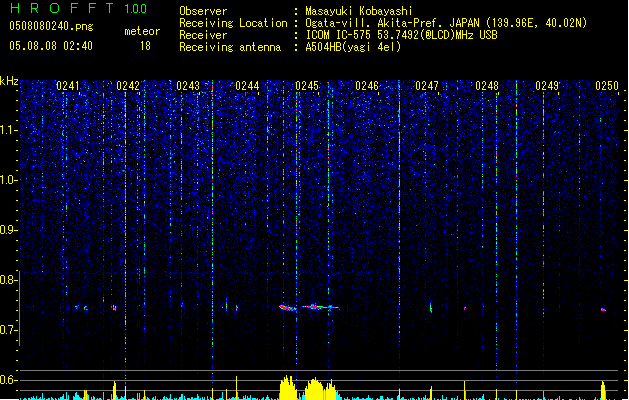Click the 0246 time marker
Viewport: 629px width, 400px height.
click(x=367, y=86)
